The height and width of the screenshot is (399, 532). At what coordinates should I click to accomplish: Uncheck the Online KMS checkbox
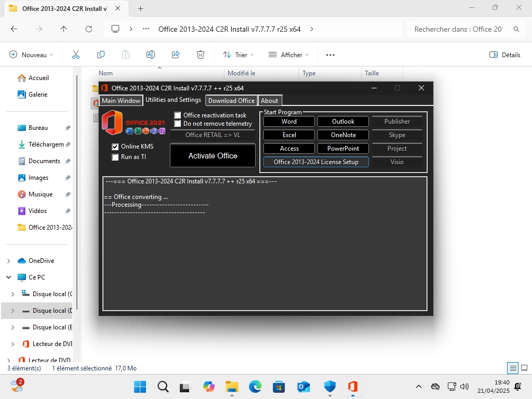115,147
